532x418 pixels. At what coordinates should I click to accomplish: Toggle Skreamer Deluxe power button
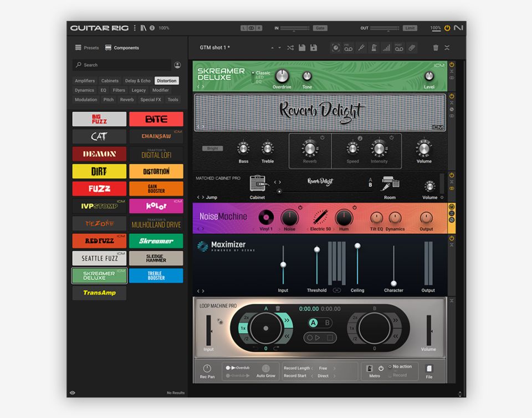[x=452, y=65]
